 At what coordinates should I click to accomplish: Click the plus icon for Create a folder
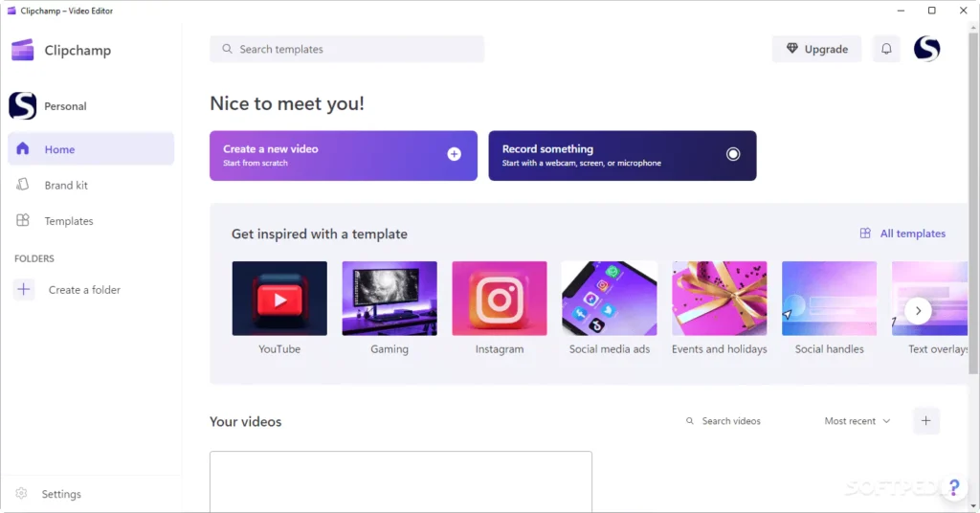coord(24,289)
